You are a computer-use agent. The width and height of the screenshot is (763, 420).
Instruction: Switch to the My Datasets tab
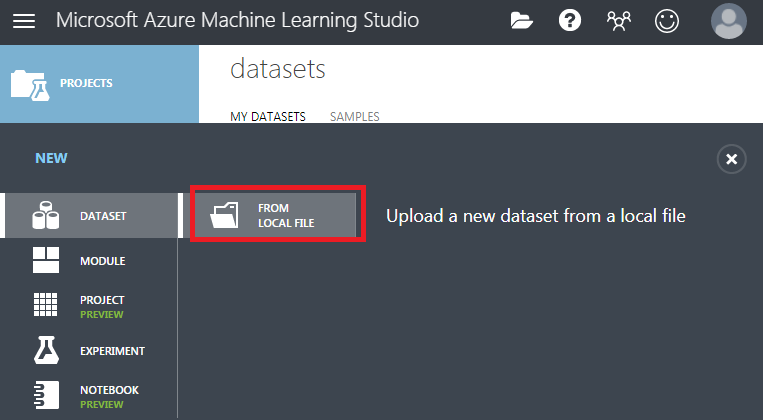pyautogui.click(x=268, y=117)
